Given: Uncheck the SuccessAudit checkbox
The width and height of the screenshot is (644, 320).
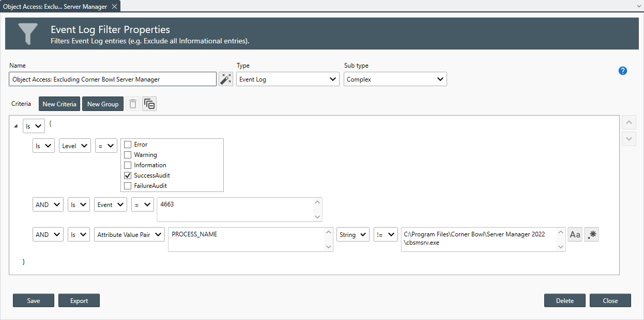Looking at the screenshot, I should pyautogui.click(x=128, y=175).
